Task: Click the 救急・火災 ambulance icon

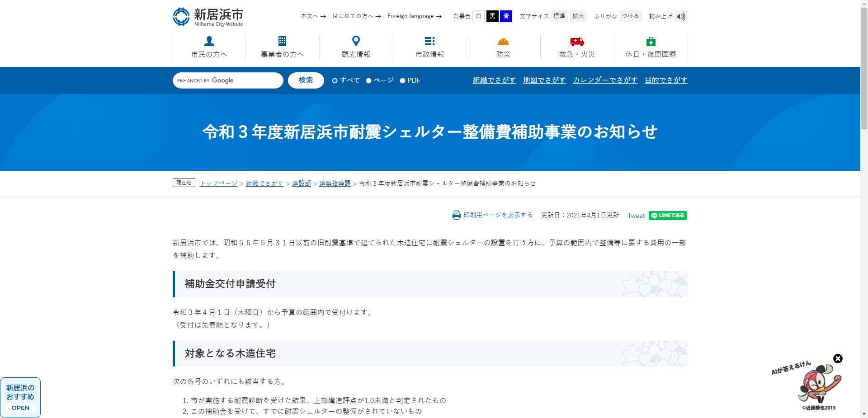Action: pyautogui.click(x=577, y=41)
